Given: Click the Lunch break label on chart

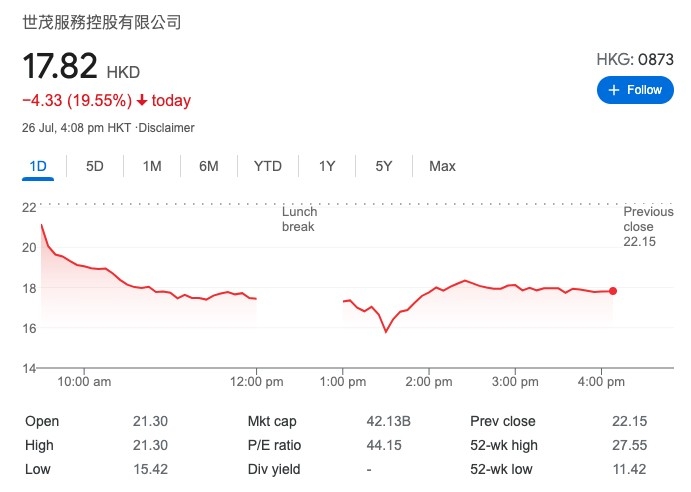Looking at the screenshot, I should click(x=299, y=219).
